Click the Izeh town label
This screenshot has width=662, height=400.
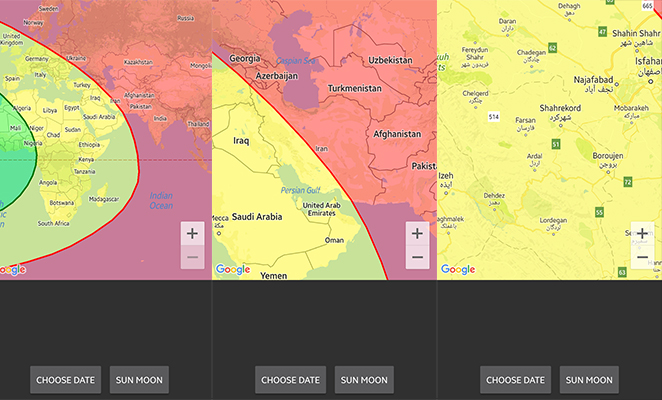pyautogui.click(x=446, y=180)
